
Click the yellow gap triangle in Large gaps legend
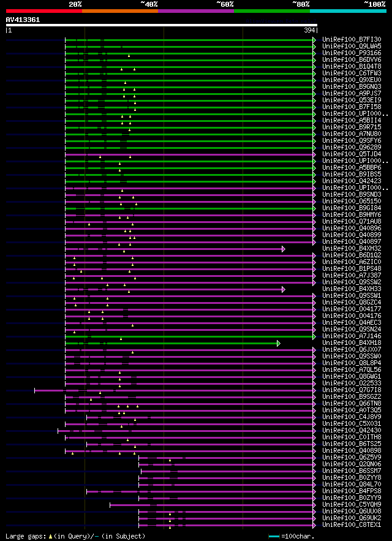[50, 537]
